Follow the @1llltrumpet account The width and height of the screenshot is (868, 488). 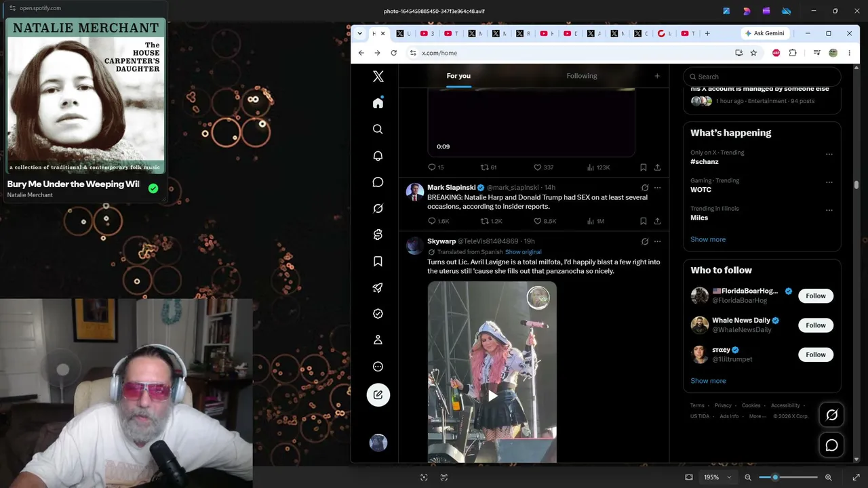click(816, 354)
